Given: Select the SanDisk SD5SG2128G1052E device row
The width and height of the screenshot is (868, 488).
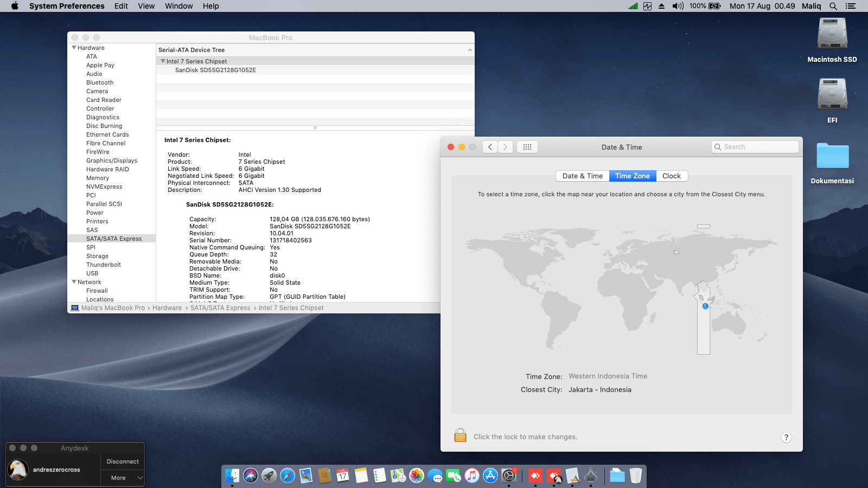Looking at the screenshot, I should (x=215, y=70).
